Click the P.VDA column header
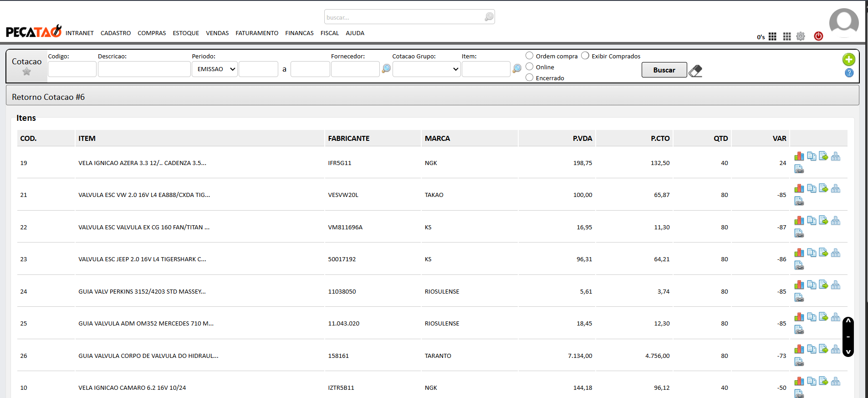Image resolution: width=868 pixels, height=398 pixels. tap(557, 138)
